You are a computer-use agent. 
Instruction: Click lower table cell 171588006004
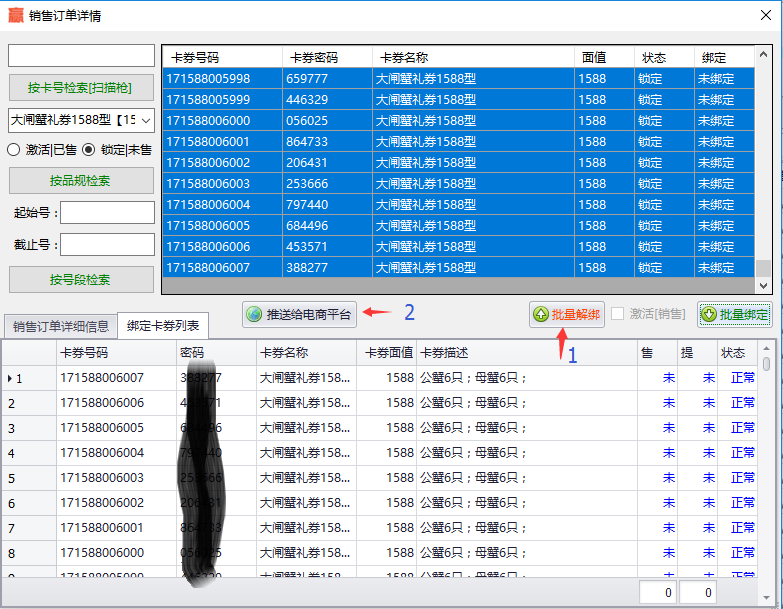click(x=116, y=453)
